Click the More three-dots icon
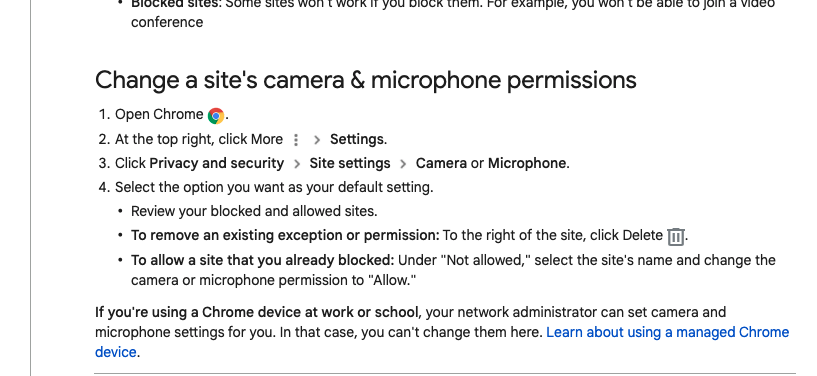This screenshot has height=376, width=817. coord(296,140)
